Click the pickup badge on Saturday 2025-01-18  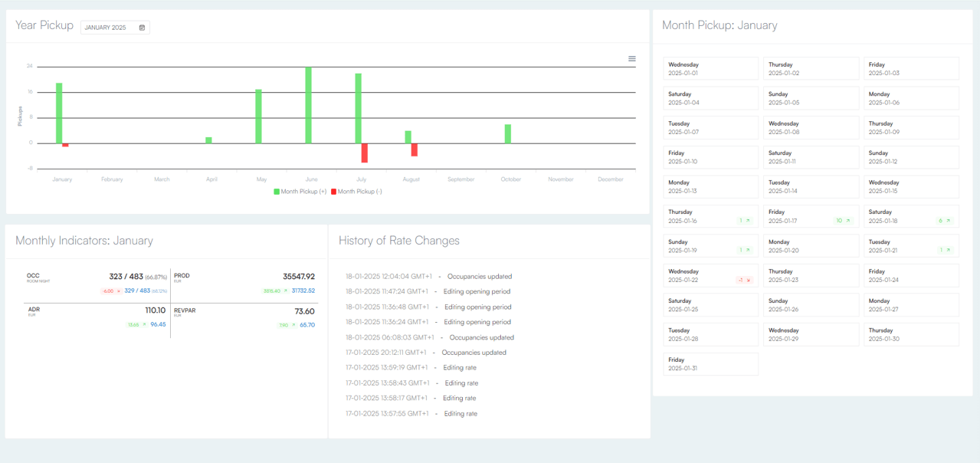(944, 221)
